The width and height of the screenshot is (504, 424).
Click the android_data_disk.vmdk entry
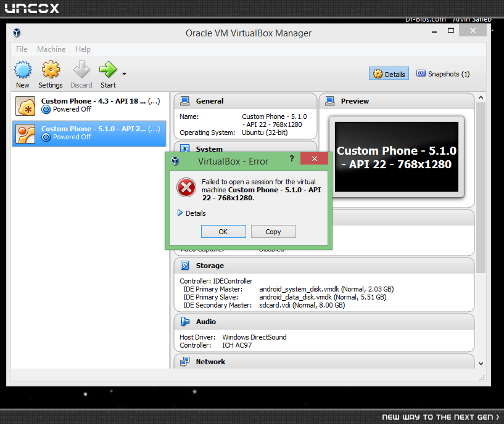323,297
